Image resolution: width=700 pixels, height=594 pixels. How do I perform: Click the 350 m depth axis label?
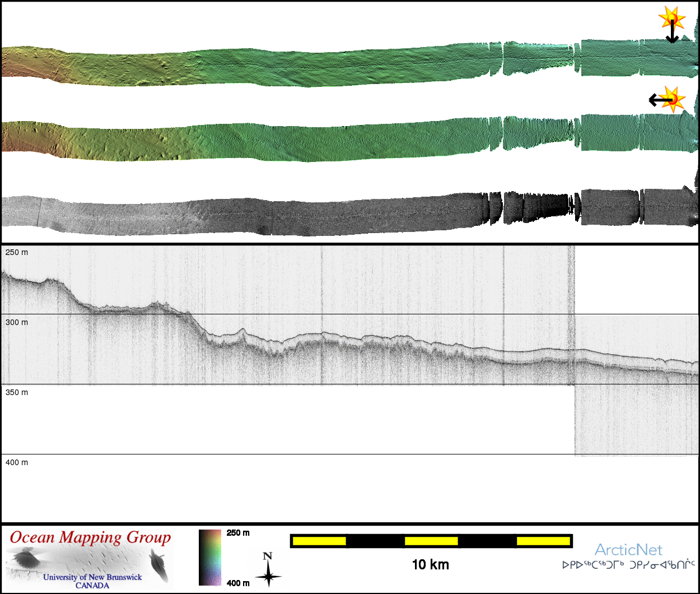point(17,393)
